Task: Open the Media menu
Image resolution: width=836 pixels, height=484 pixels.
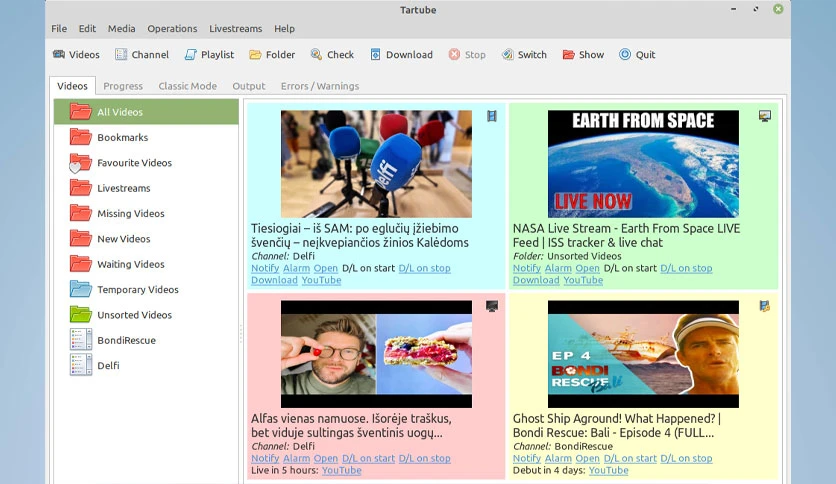Action: (x=122, y=29)
